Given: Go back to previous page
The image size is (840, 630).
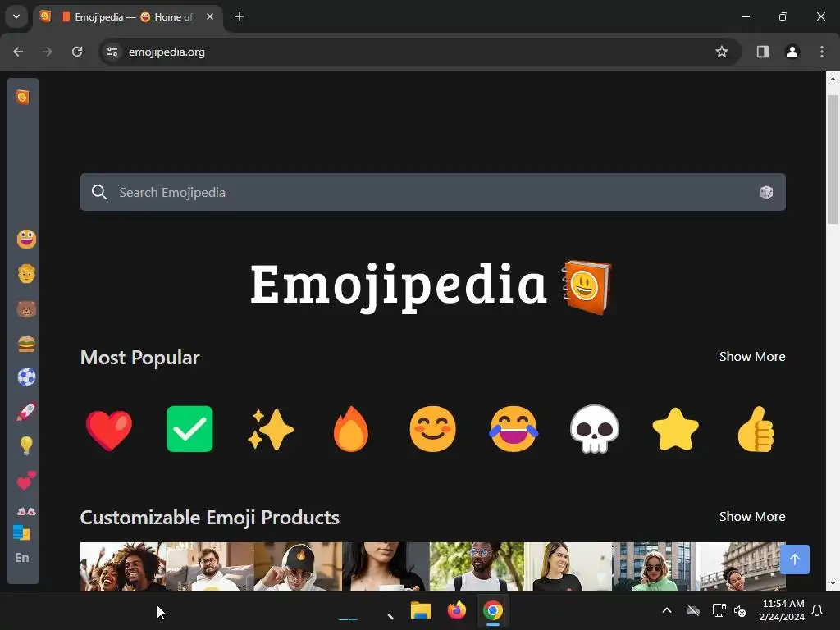Looking at the screenshot, I should [x=18, y=52].
